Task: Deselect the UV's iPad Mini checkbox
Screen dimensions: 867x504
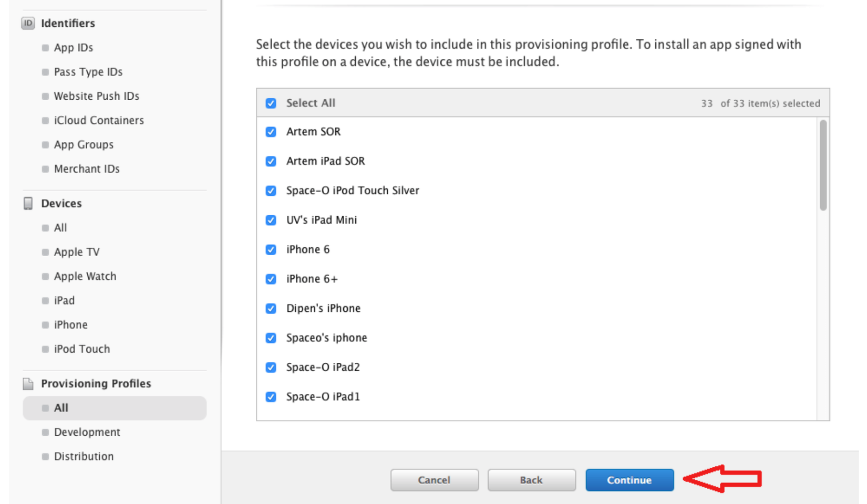Action: (271, 220)
